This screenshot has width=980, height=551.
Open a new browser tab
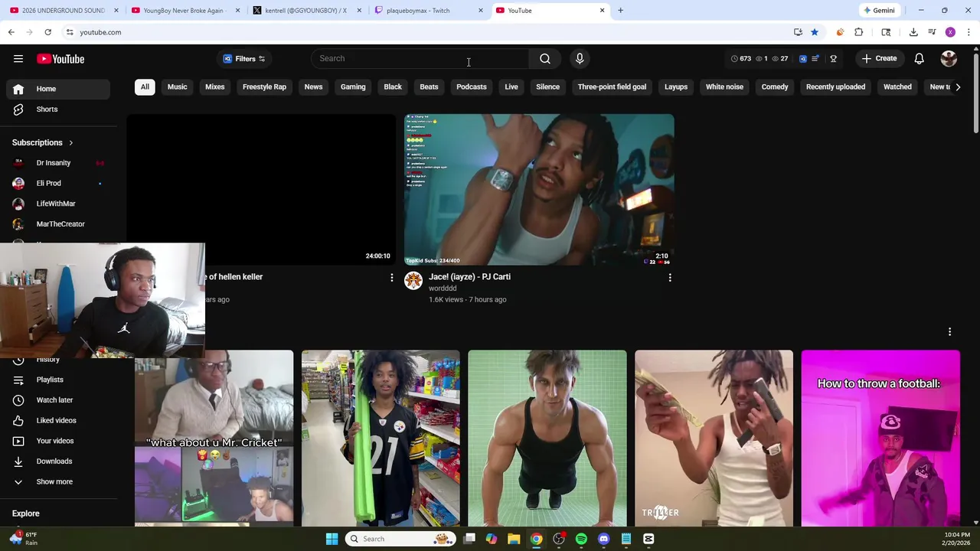coord(620,11)
